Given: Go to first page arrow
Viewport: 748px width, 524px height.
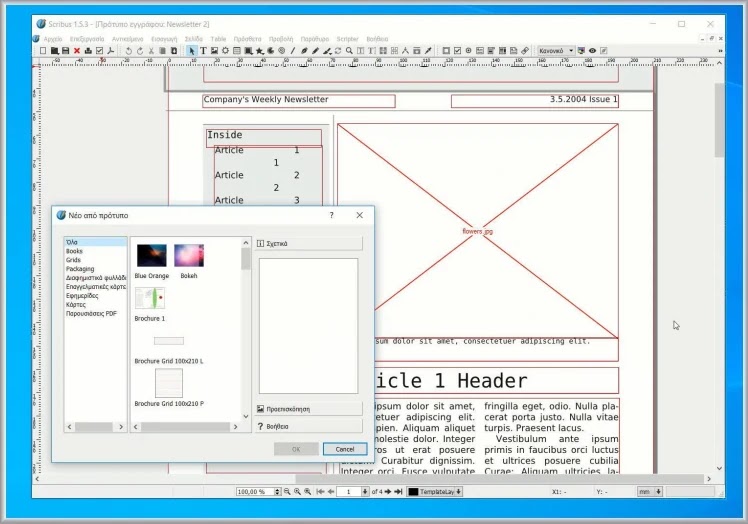Looking at the screenshot, I should click(320, 492).
